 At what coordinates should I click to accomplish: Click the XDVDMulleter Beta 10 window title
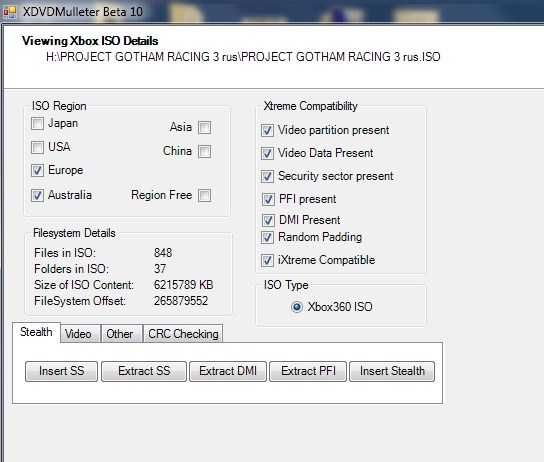(x=83, y=12)
